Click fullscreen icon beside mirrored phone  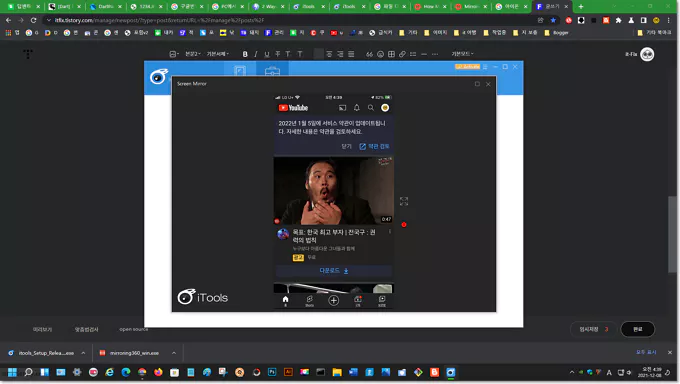[404, 201]
